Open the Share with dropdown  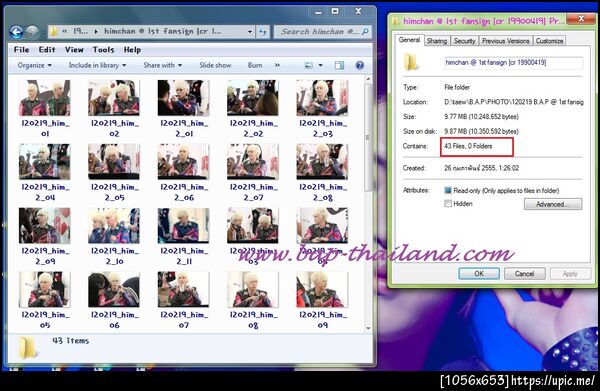(x=163, y=65)
